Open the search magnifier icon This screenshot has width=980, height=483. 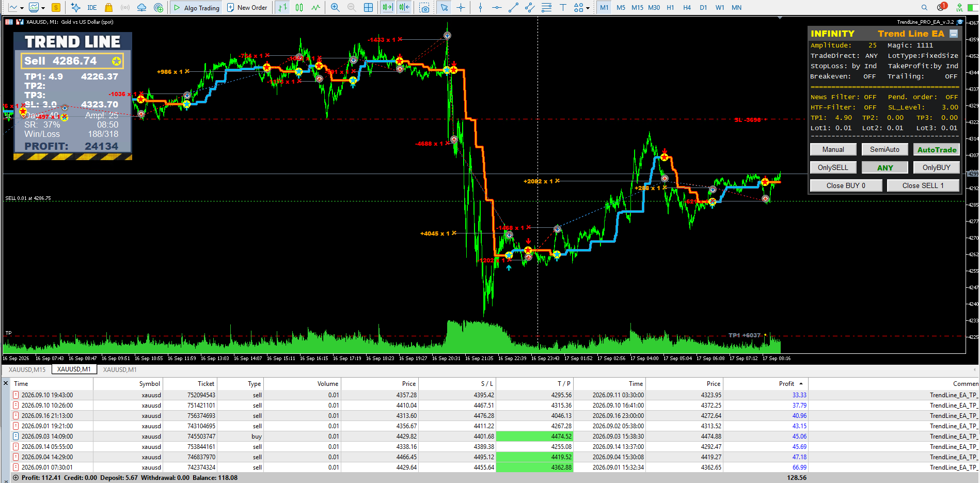[924, 8]
